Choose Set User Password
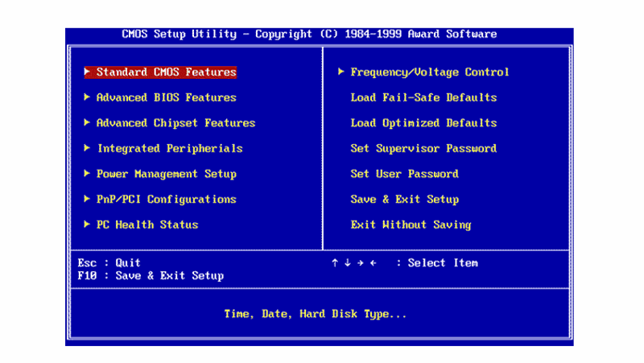Image resolution: width=644 pixels, height=363 pixels. click(x=404, y=174)
